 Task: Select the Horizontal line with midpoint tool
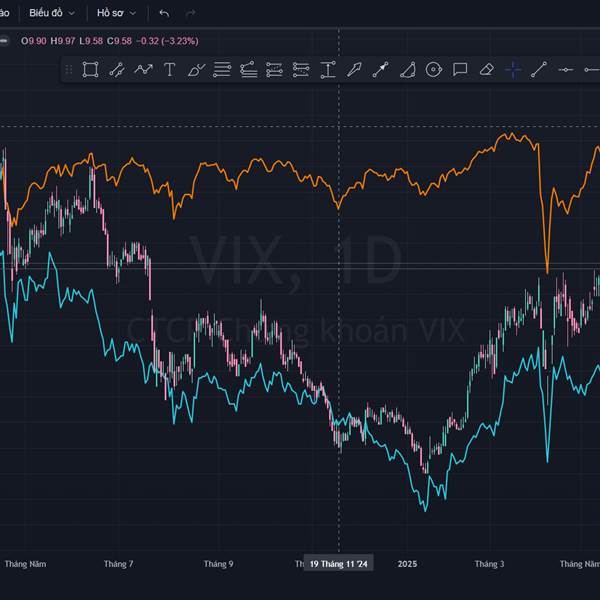[566, 70]
